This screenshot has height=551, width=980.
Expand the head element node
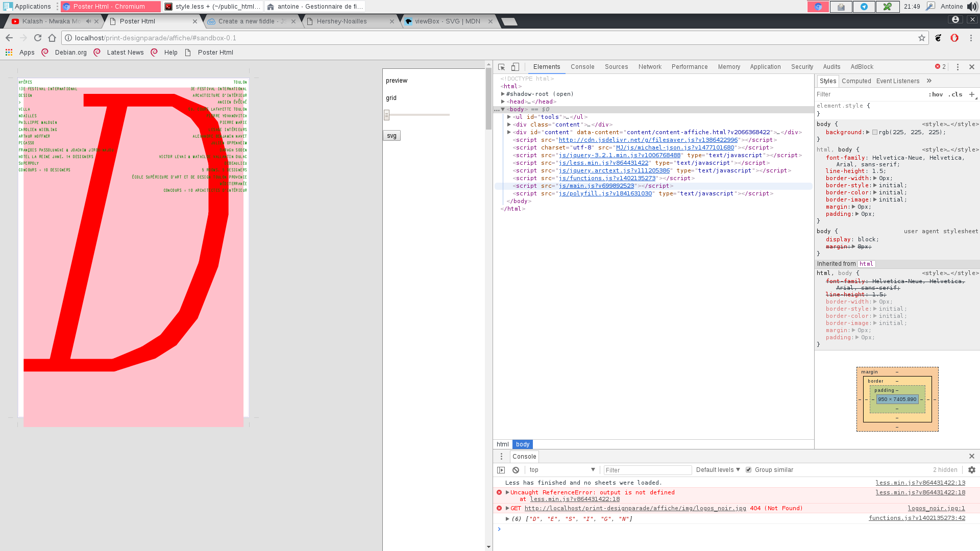click(503, 102)
